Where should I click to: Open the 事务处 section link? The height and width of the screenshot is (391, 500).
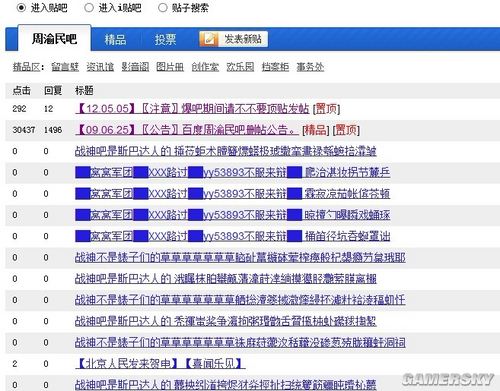point(310,67)
